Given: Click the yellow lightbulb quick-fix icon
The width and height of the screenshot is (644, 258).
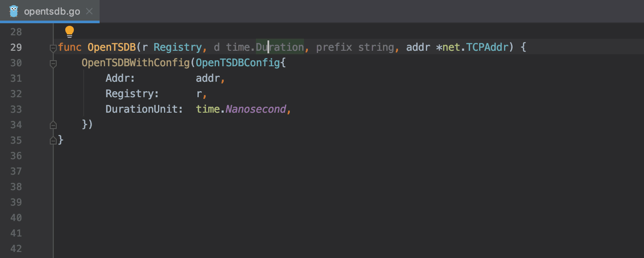Looking at the screenshot, I should [70, 32].
